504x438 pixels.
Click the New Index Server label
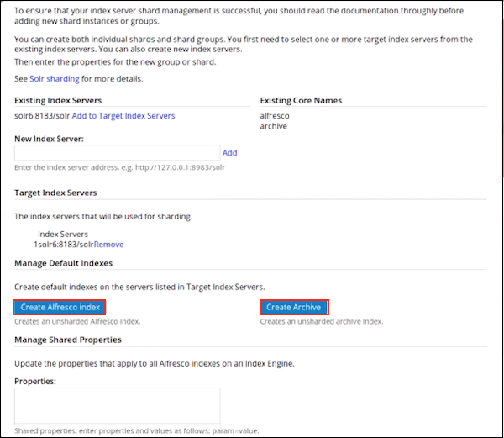coord(49,138)
